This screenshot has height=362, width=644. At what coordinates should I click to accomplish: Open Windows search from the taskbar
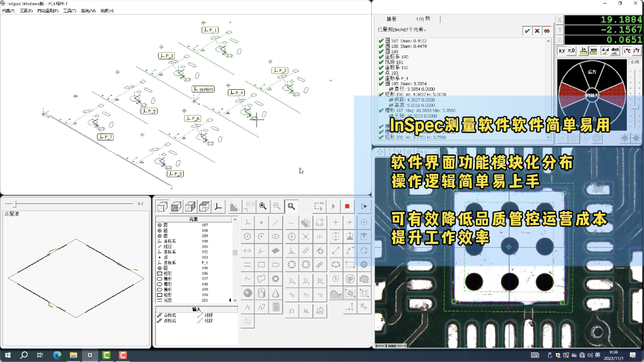coord(24,355)
